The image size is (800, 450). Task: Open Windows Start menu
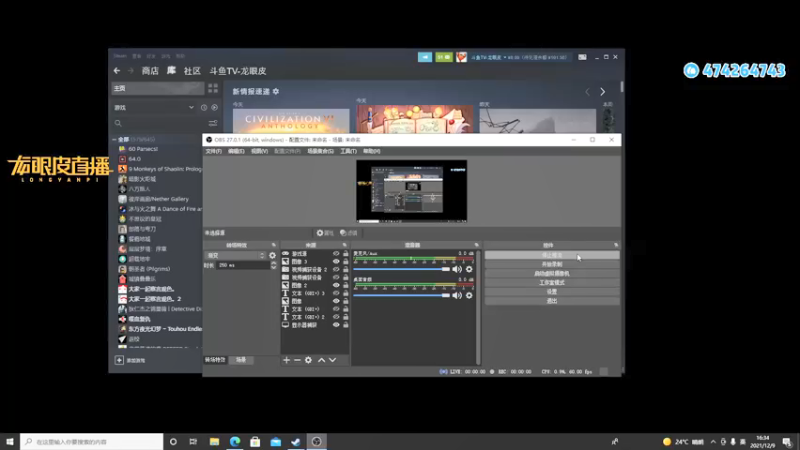pyautogui.click(x=10, y=441)
